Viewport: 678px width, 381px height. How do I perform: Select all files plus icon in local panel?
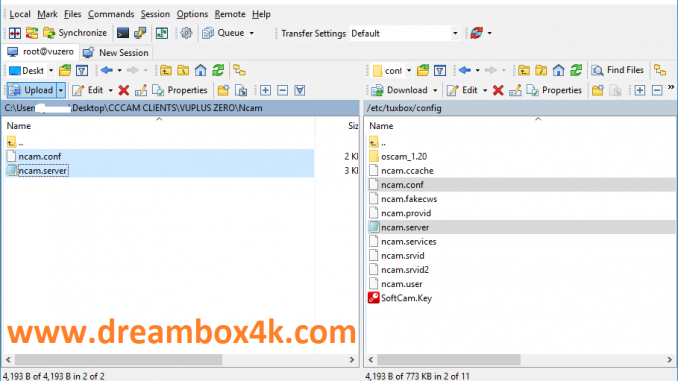265,90
